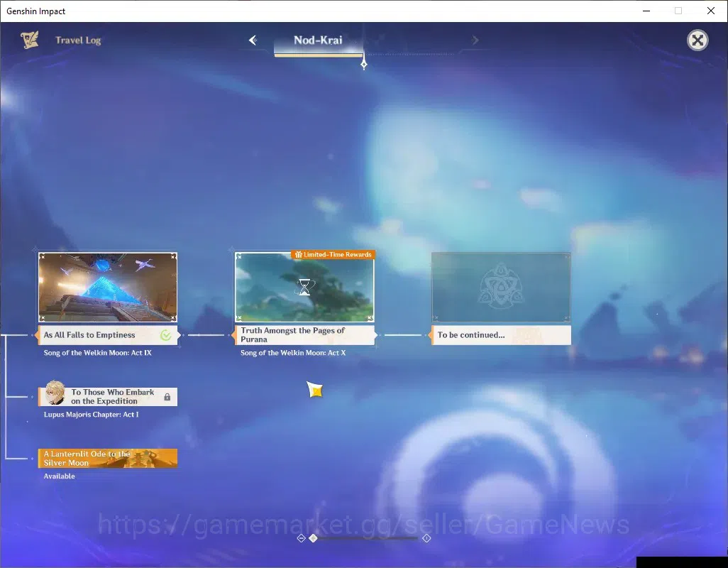
Task: Click the character portrait on Lupus Majoris quest
Action: click(x=55, y=393)
